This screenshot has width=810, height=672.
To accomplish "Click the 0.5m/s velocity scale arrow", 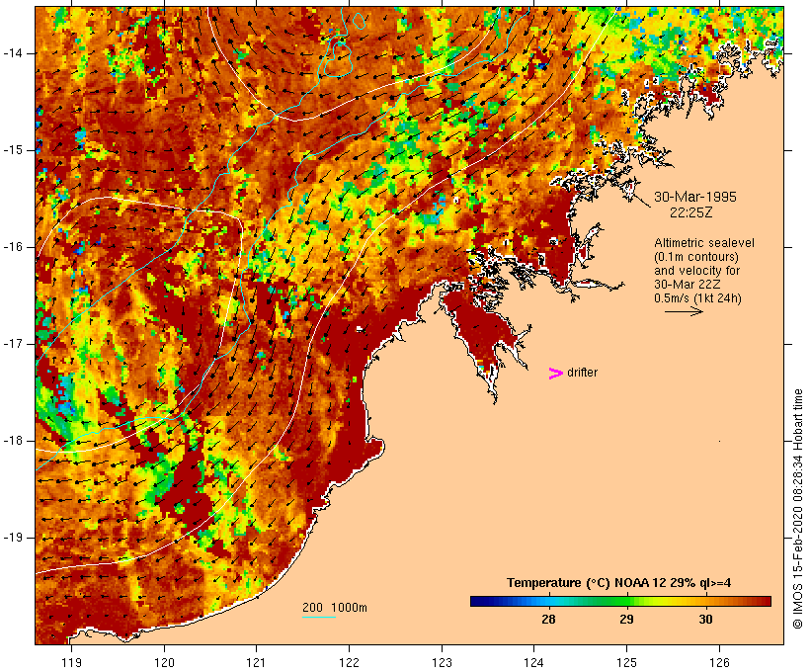I will pyautogui.click(x=684, y=311).
